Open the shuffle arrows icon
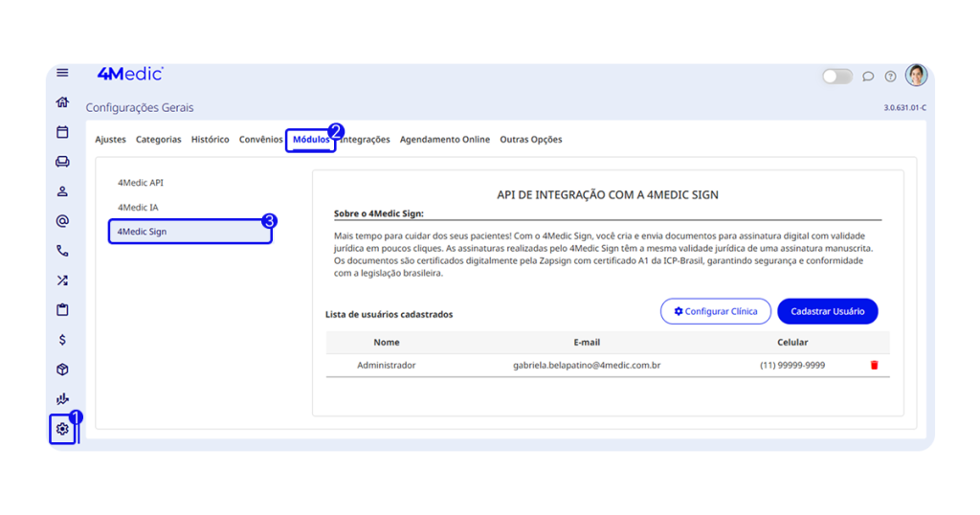This screenshot has width=980, height=515. pyautogui.click(x=62, y=280)
